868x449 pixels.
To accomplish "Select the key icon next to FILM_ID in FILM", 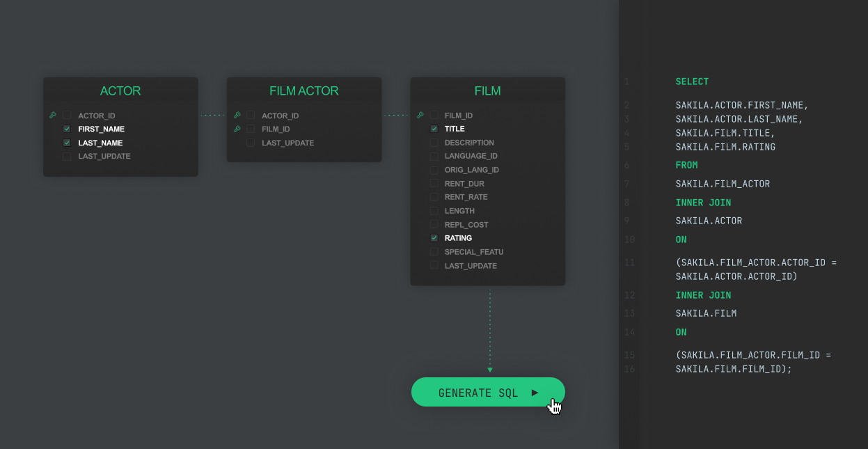I will (x=421, y=115).
